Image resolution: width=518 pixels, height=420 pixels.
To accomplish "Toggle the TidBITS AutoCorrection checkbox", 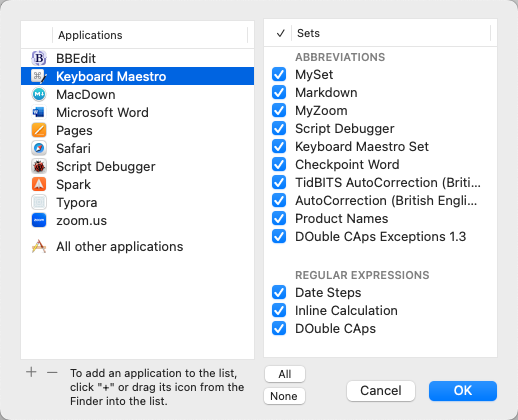I will pyautogui.click(x=279, y=183).
